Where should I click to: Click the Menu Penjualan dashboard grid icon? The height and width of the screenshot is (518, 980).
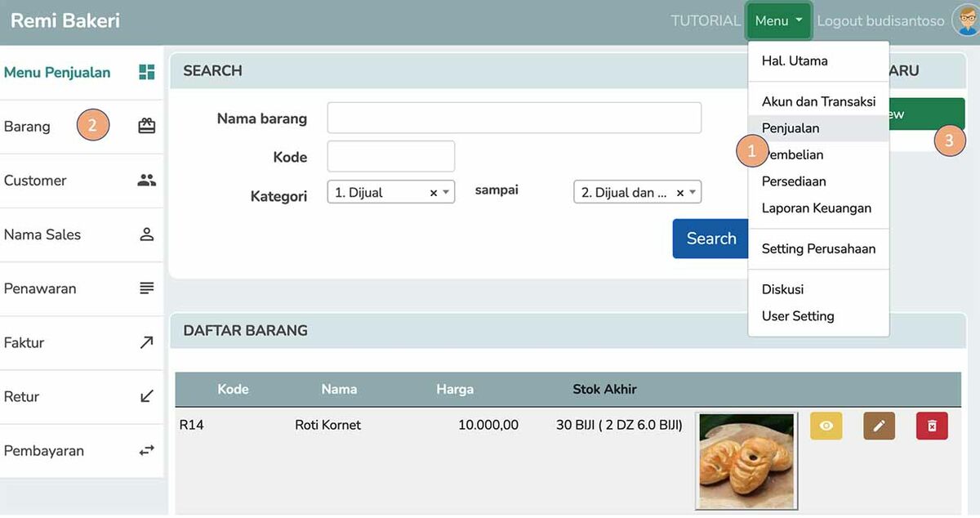(146, 72)
